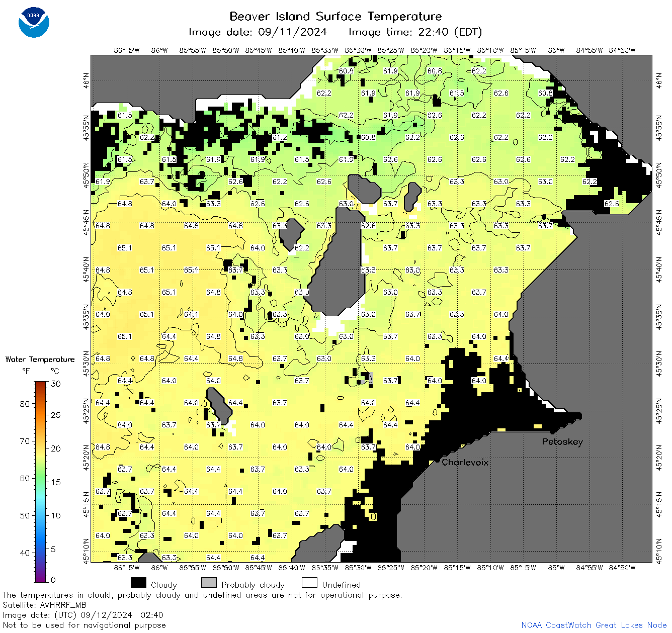This screenshot has width=672, height=633.
Task: Click the 'Probably cloudy' legend label
Action: [x=253, y=585]
